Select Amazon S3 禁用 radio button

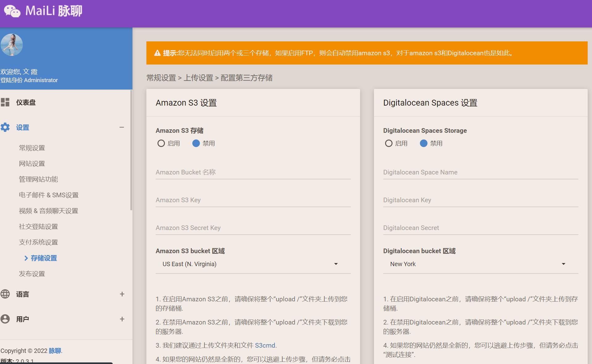pos(196,143)
